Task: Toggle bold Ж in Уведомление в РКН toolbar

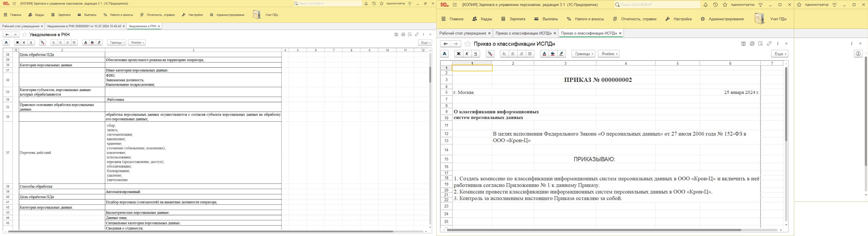Action: [17, 43]
